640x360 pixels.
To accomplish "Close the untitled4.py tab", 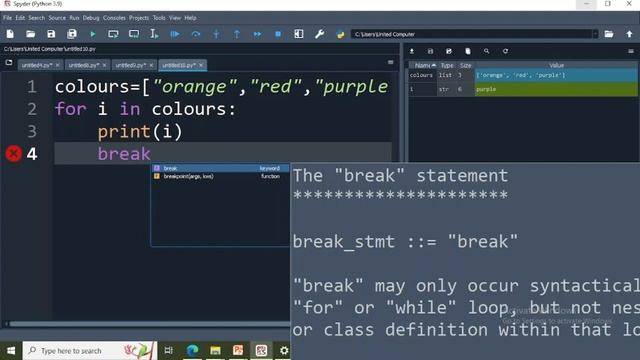I will point(58,65).
